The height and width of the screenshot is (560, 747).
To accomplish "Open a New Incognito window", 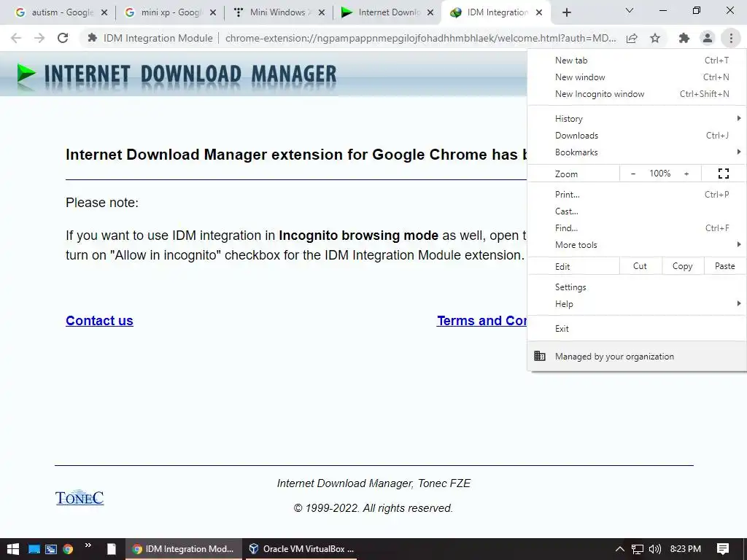I will (637, 94).
